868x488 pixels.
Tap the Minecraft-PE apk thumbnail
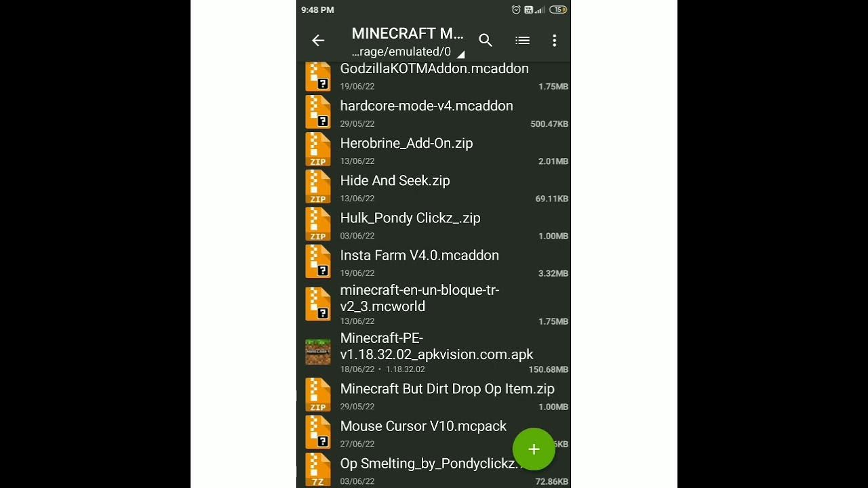point(318,352)
